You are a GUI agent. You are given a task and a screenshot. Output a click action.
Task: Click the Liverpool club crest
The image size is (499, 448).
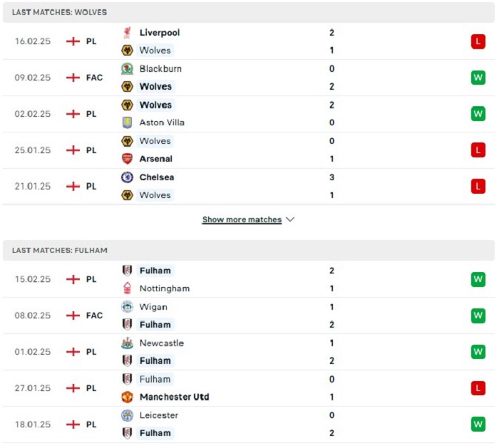tap(128, 33)
